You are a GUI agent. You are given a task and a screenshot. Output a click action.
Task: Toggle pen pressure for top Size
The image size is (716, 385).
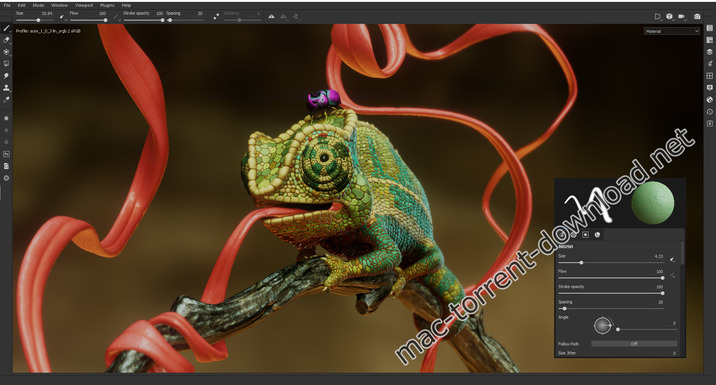[x=62, y=16]
